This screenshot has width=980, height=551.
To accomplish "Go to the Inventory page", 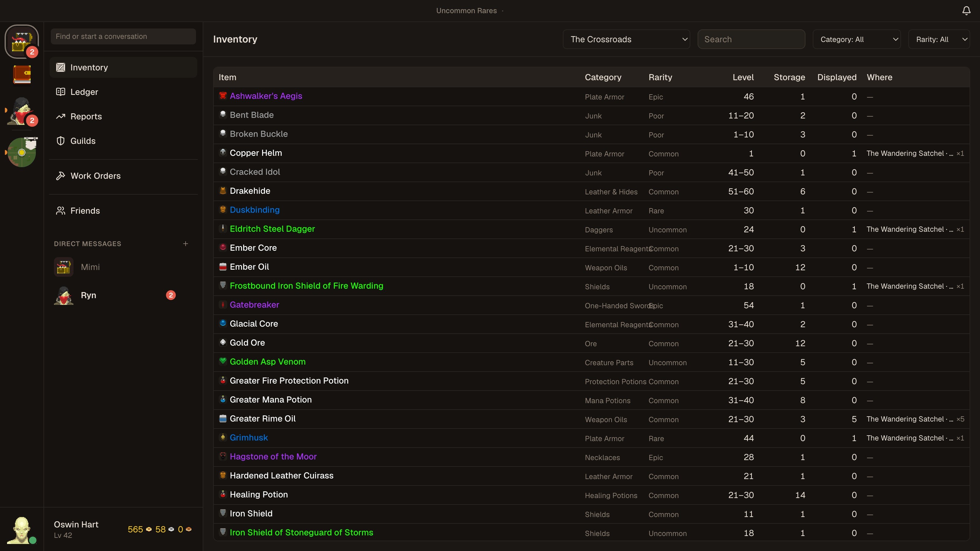I will (x=123, y=67).
